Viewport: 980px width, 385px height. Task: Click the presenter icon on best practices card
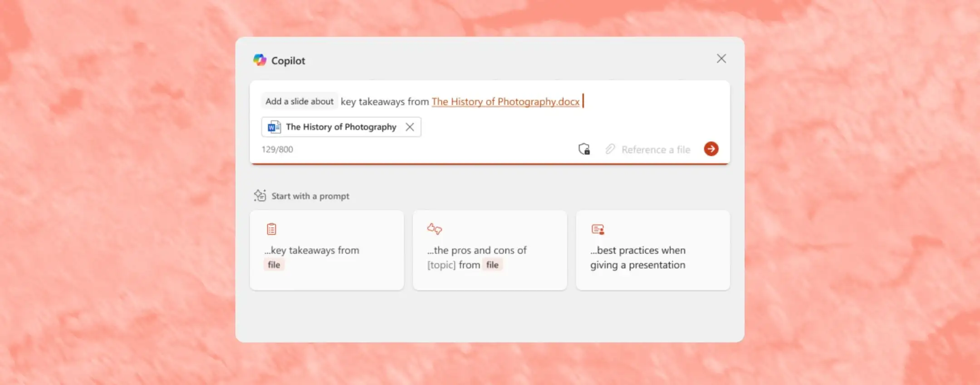598,229
